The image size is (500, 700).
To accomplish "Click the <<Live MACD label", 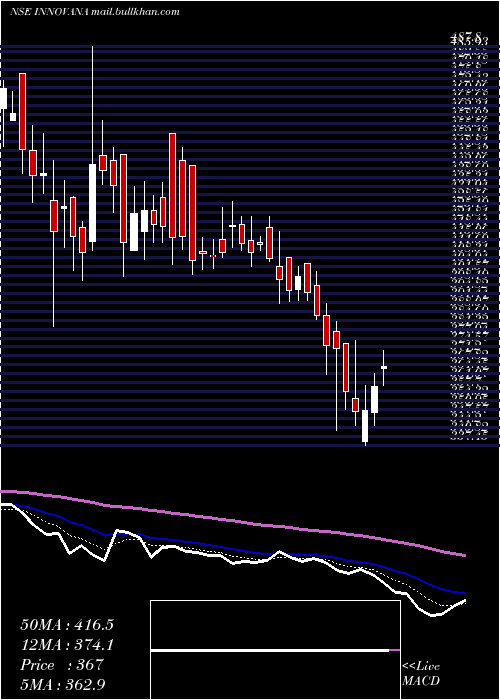I will [421, 673].
